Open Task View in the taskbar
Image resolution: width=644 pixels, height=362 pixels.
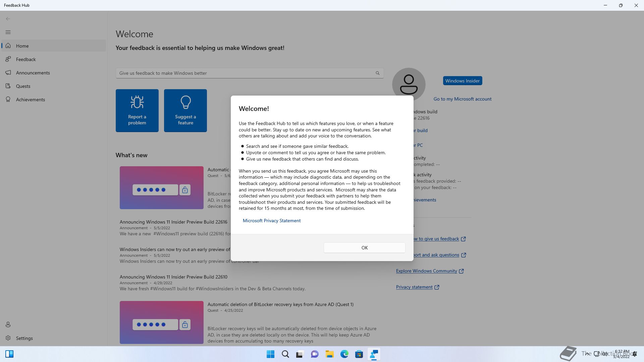coord(300,354)
